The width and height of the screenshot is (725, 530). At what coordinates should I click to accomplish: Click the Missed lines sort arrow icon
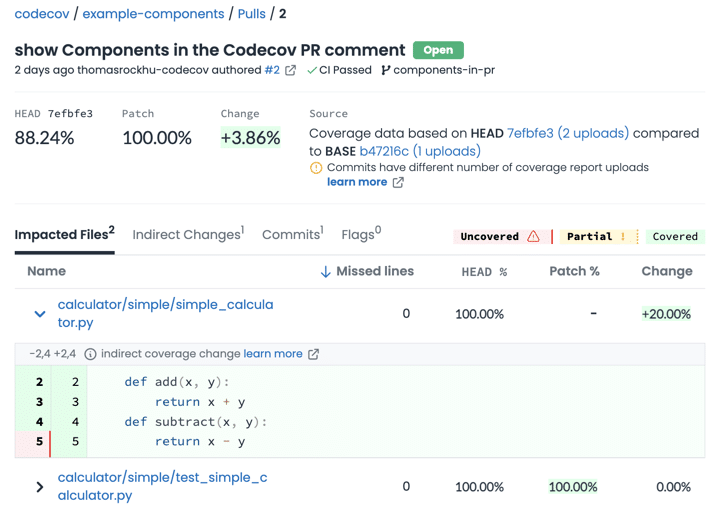326,271
